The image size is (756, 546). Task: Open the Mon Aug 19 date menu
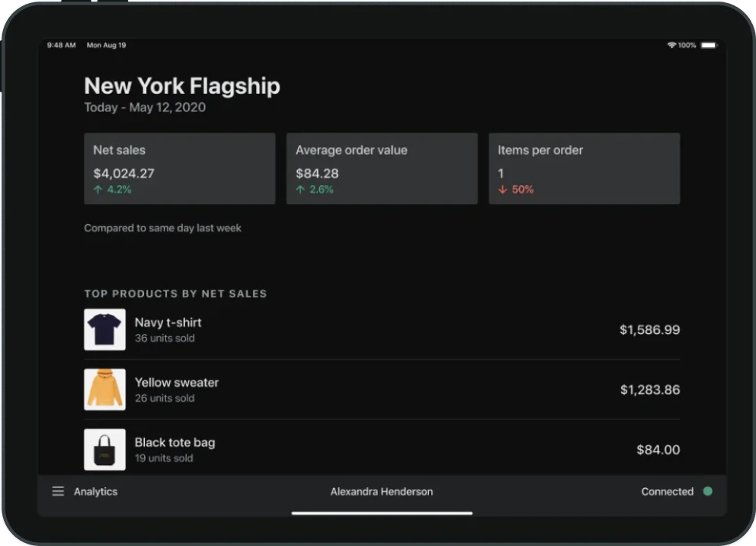(x=107, y=45)
